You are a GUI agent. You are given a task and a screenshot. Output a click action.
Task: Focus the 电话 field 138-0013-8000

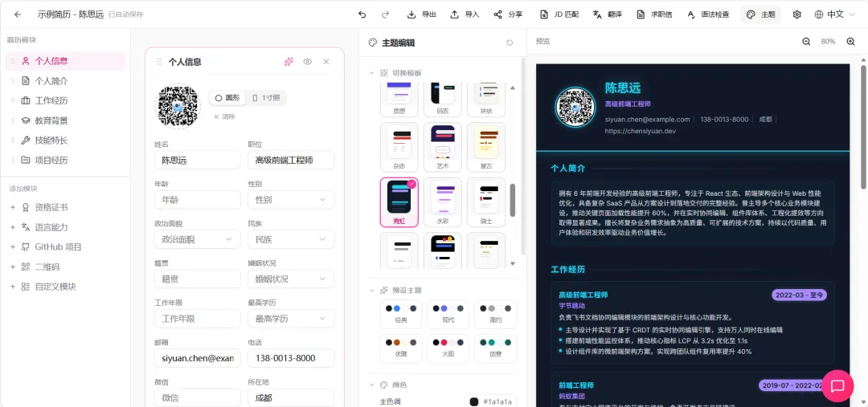[291, 358]
